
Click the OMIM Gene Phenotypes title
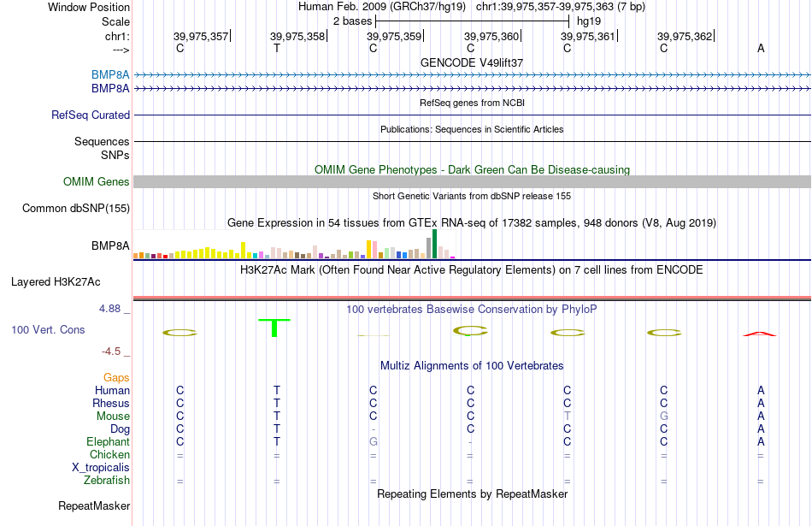pos(472,170)
